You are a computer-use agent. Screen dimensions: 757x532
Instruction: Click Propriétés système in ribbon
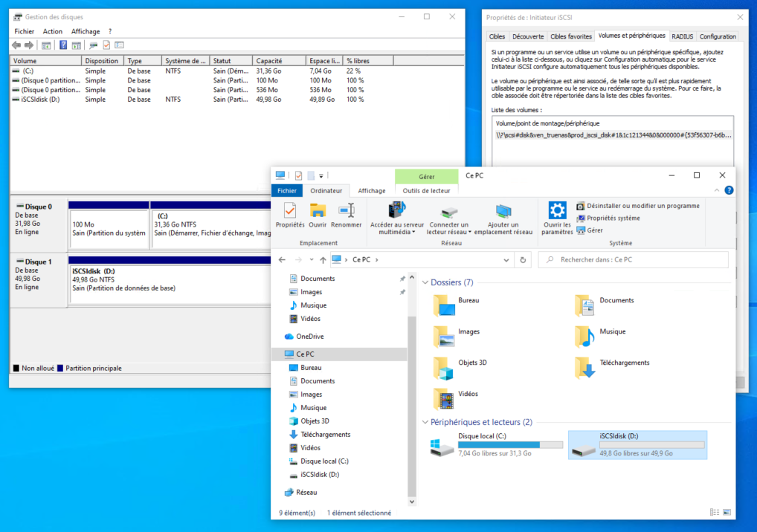click(x=613, y=218)
